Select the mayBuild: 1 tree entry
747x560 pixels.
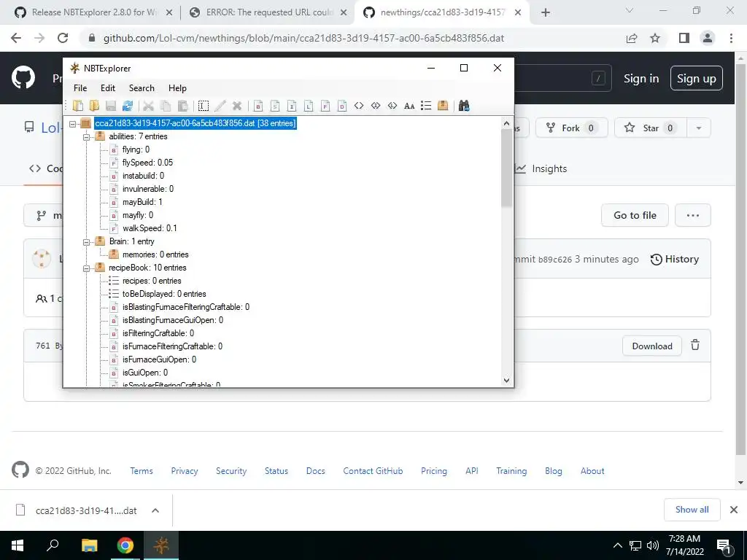point(142,202)
